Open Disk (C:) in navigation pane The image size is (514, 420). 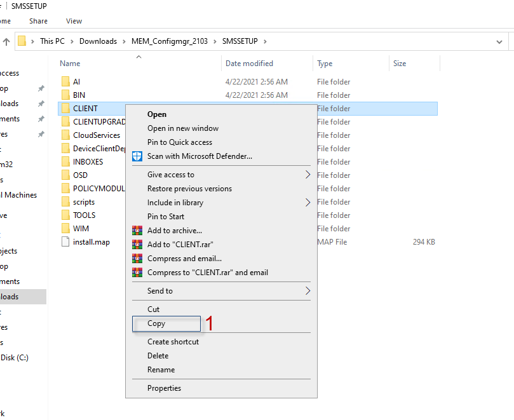14,357
